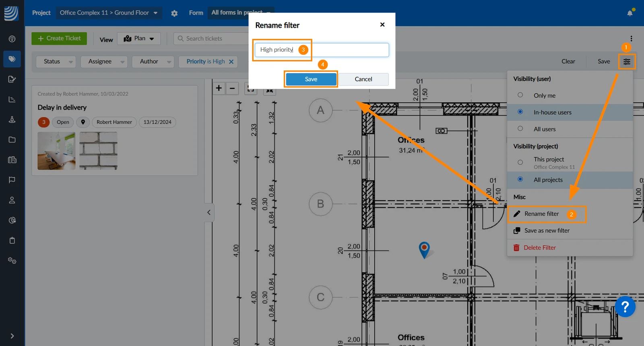This screenshot has height=346, width=644.
Task: Click the red priority 3 badge on ticket
Action: [44, 122]
